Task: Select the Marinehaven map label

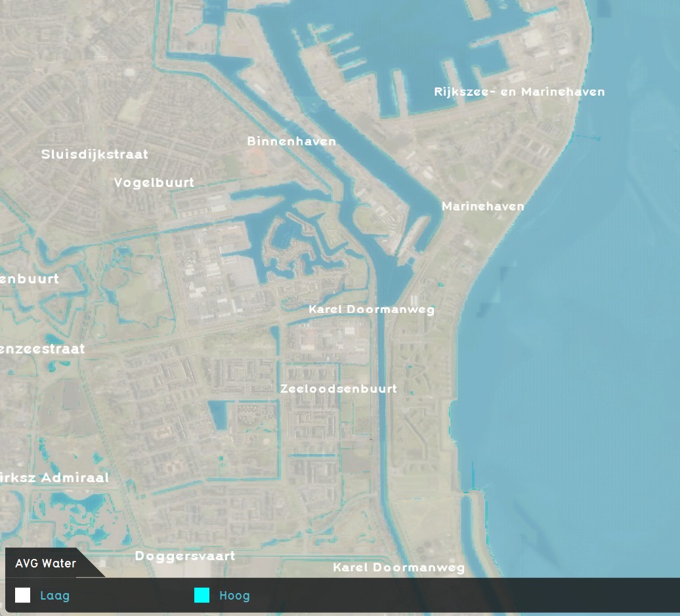Action: tap(482, 206)
